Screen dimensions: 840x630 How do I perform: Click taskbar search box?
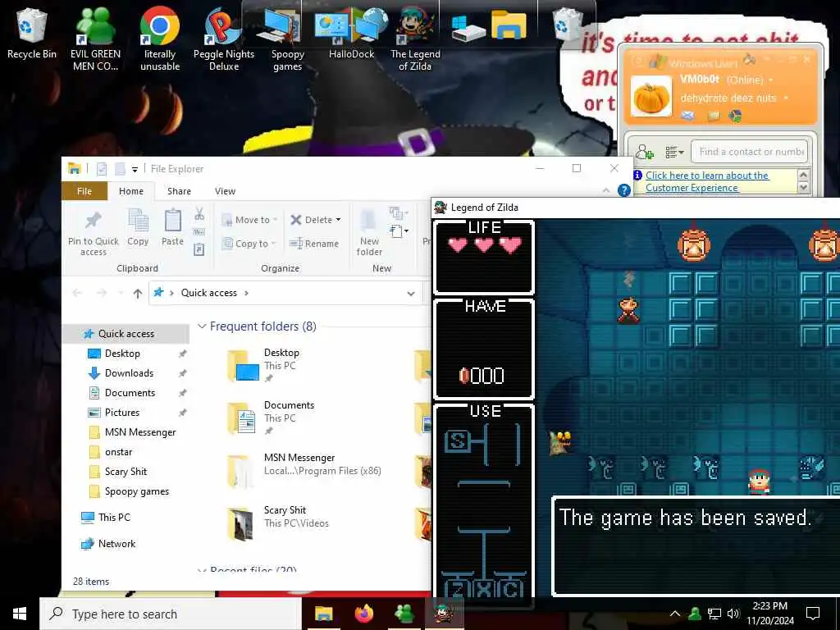171,614
